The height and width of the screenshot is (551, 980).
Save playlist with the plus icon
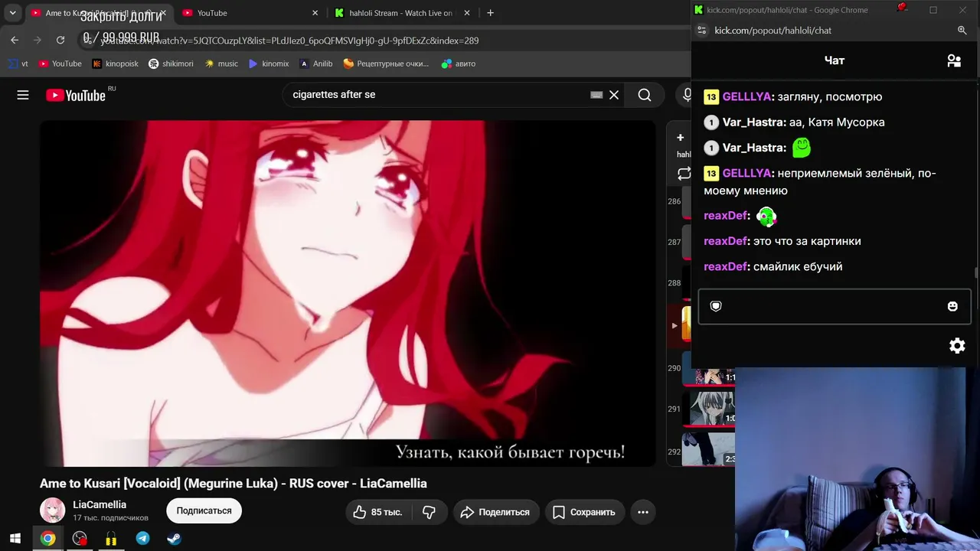click(x=680, y=138)
